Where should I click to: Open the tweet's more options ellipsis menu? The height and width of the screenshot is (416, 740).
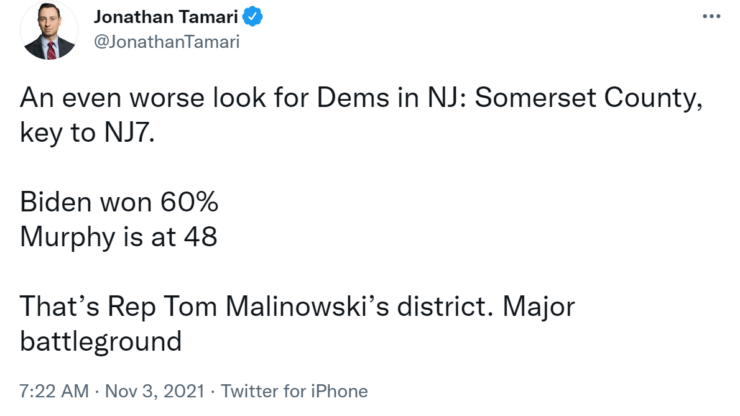tap(711, 17)
